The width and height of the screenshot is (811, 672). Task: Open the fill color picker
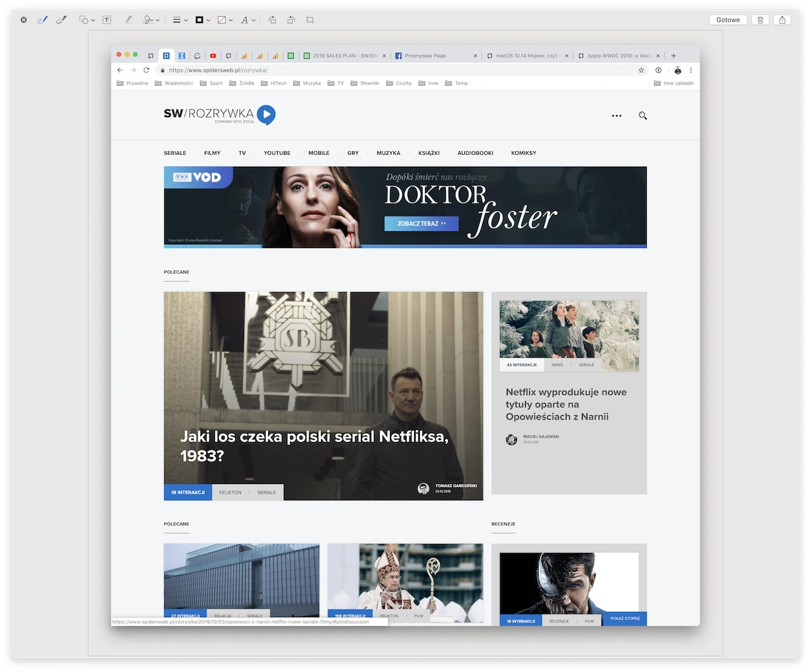click(224, 20)
